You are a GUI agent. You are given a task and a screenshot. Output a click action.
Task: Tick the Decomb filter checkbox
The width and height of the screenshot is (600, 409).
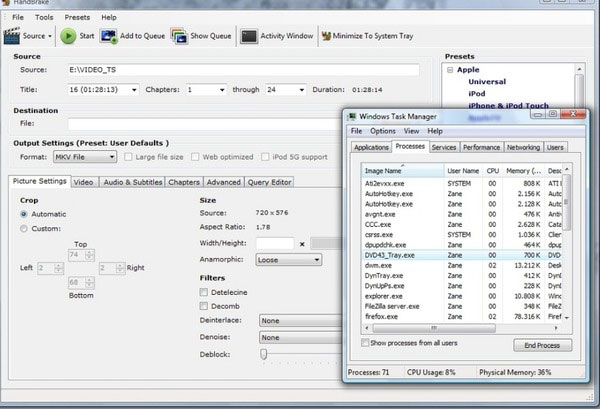click(204, 306)
